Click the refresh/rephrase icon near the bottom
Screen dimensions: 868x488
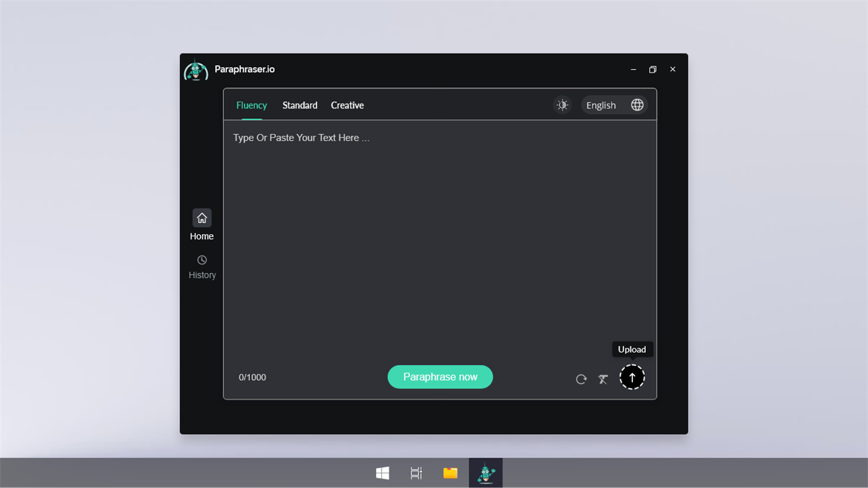pos(581,378)
